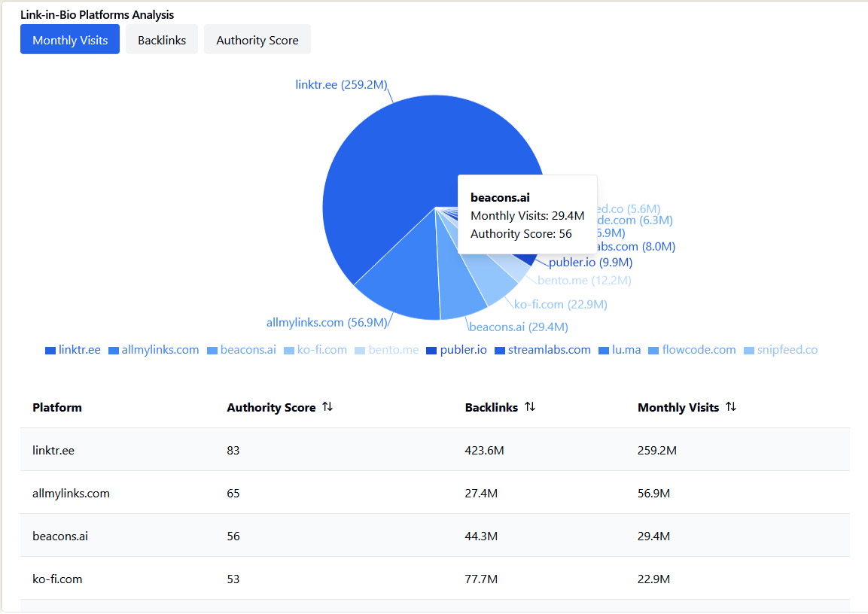The height and width of the screenshot is (614, 868).
Task: Click the lu.ma legend label
Action: [626, 350]
